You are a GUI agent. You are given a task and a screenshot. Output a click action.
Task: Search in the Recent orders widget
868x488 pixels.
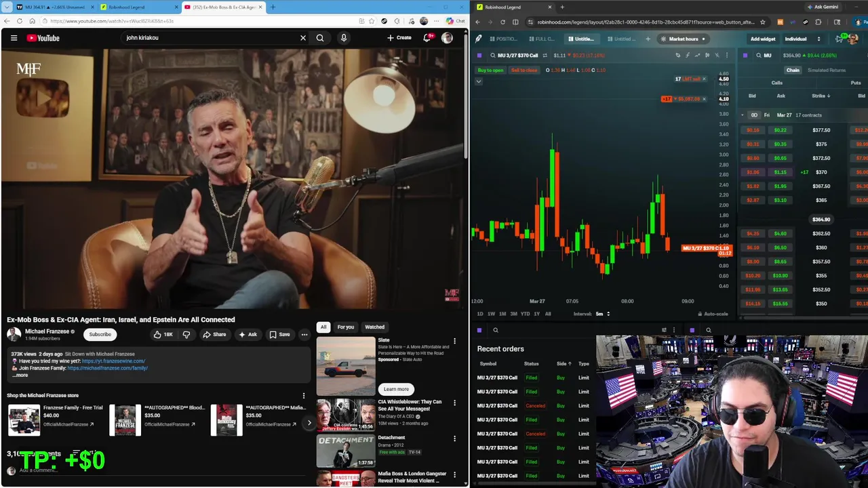(x=496, y=330)
